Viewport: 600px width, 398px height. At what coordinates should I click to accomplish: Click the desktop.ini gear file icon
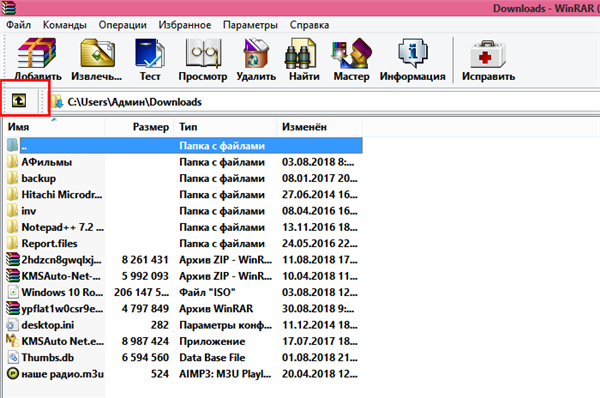13,325
